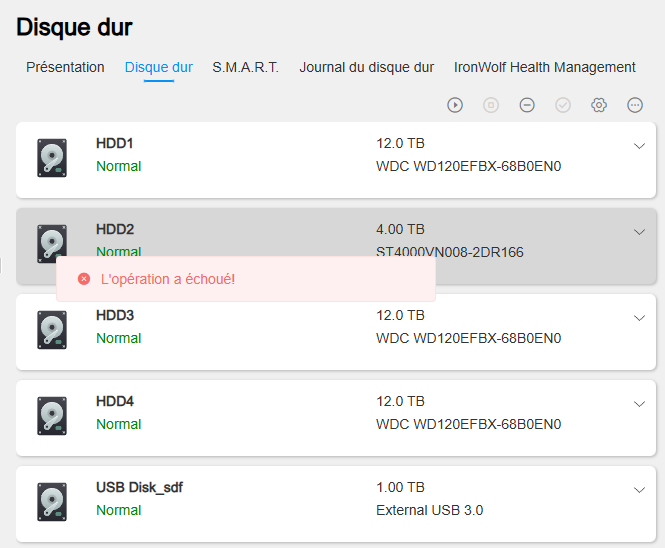Open the Journal du disque dur tab

point(366,67)
